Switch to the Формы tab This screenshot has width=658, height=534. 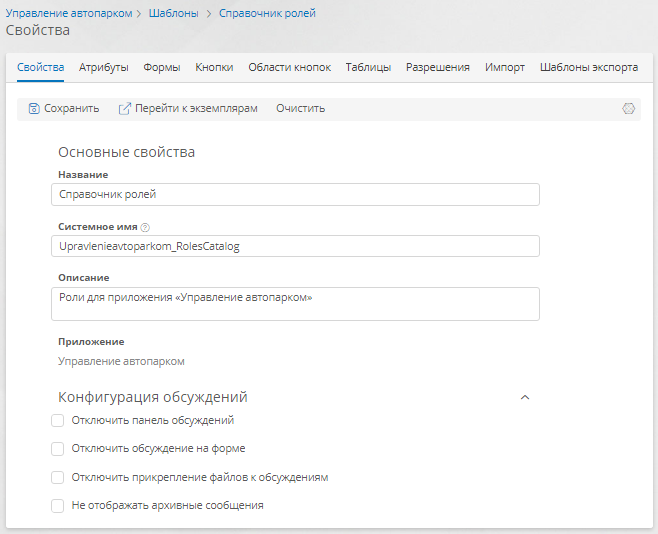point(162,67)
